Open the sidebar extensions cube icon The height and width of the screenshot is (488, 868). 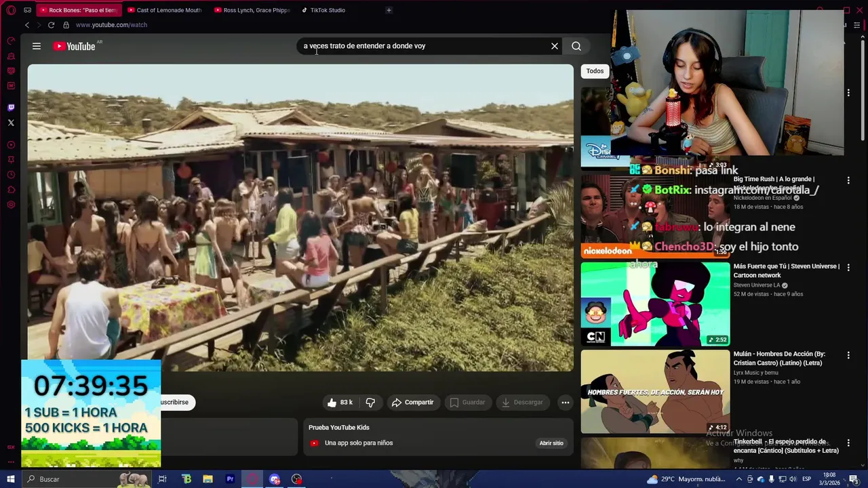[x=11, y=190]
